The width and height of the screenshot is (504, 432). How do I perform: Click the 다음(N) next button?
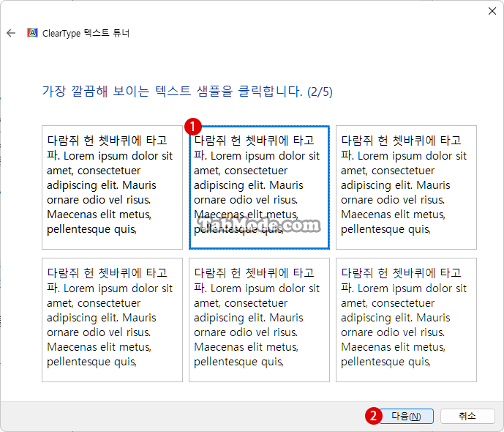tap(406, 416)
